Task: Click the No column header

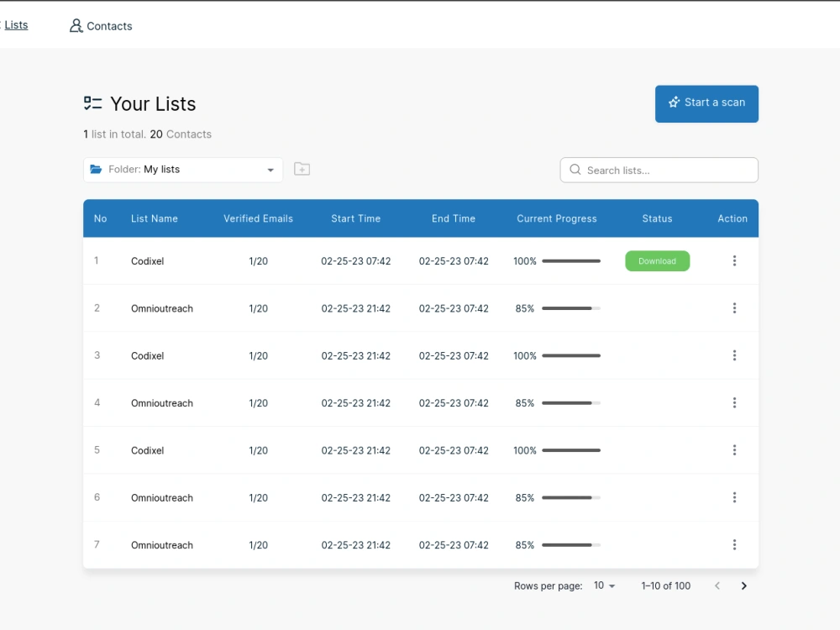Action: pyautogui.click(x=100, y=218)
